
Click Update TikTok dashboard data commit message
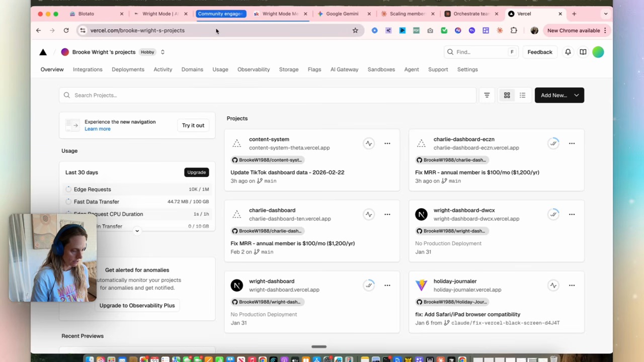[287, 172]
